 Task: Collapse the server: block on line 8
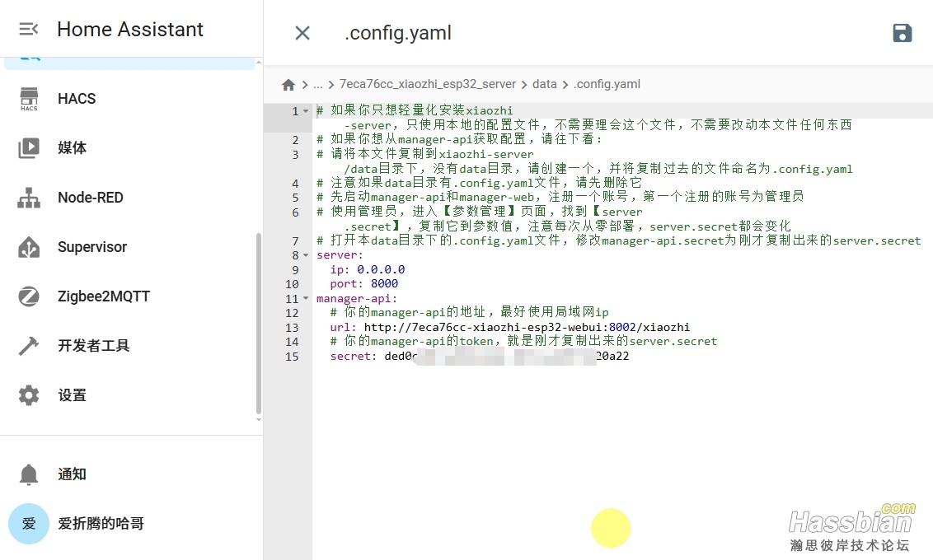(x=306, y=255)
